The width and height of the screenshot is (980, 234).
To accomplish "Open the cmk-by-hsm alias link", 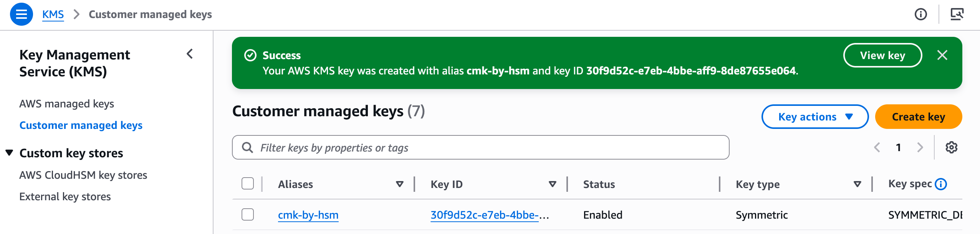I will pyautogui.click(x=308, y=215).
